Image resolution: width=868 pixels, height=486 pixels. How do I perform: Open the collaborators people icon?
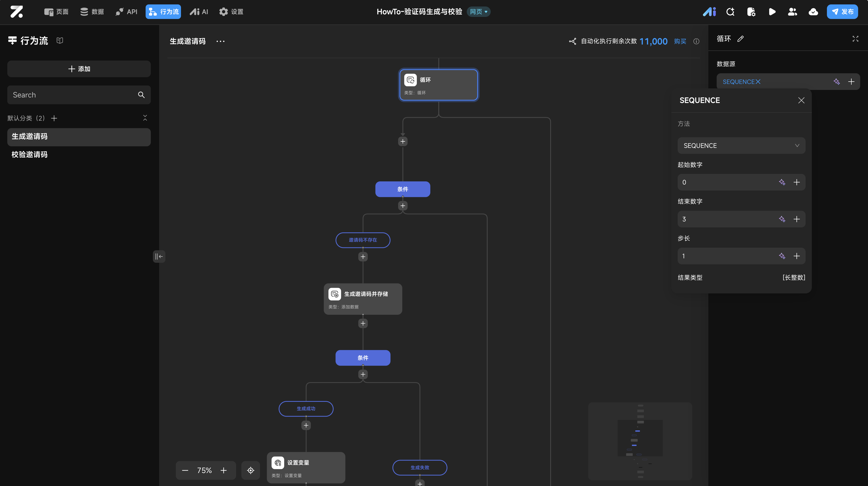point(792,12)
